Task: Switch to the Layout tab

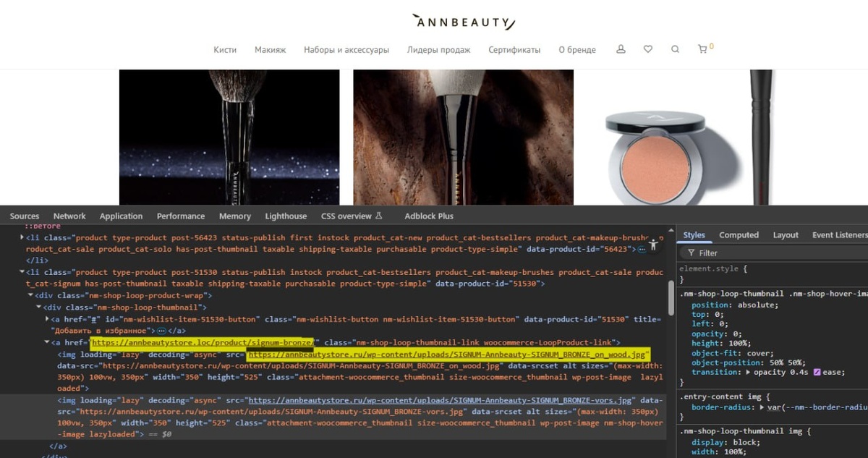Action: pyautogui.click(x=786, y=235)
